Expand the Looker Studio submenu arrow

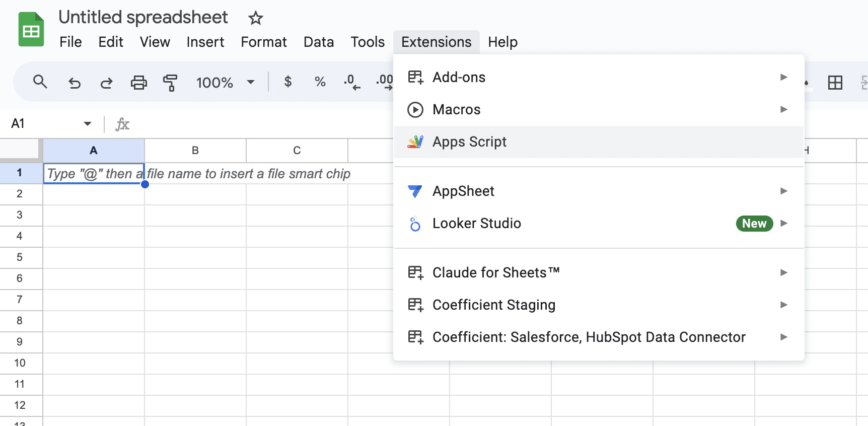pyautogui.click(x=784, y=223)
